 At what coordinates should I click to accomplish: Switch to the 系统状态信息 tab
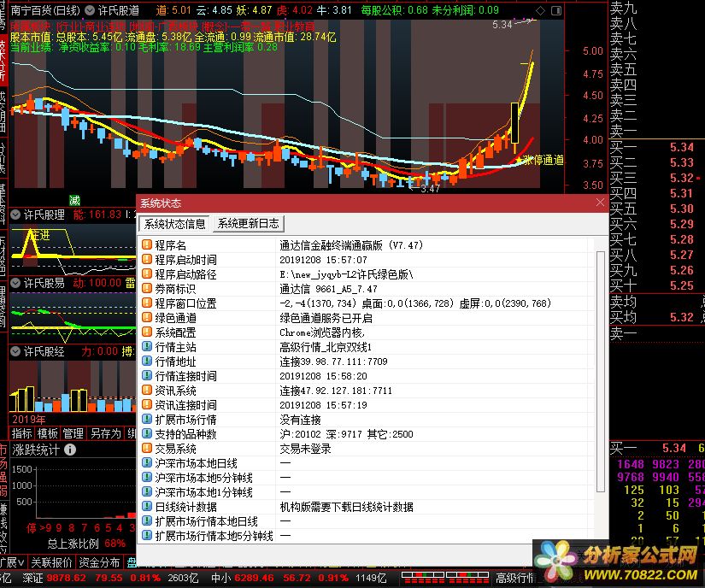174,223
